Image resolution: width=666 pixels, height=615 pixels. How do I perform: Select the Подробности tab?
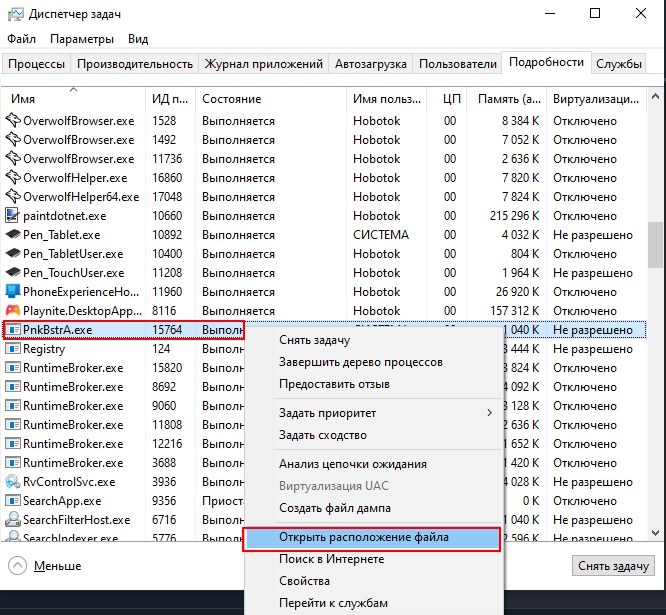[547, 62]
